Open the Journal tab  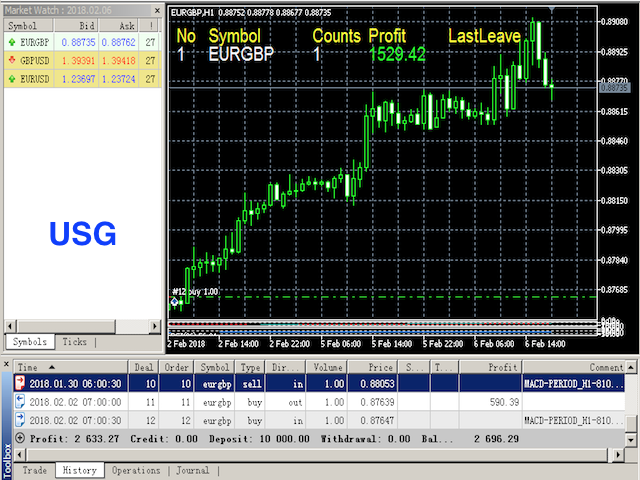(193, 471)
